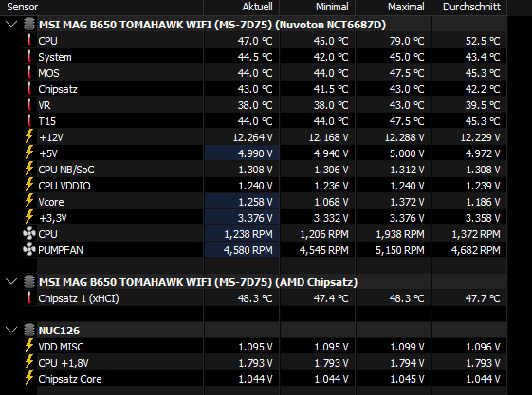The image size is (532, 395).
Task: Click the 1.794 V maximal CPU +1,8V value
Action: point(407,363)
